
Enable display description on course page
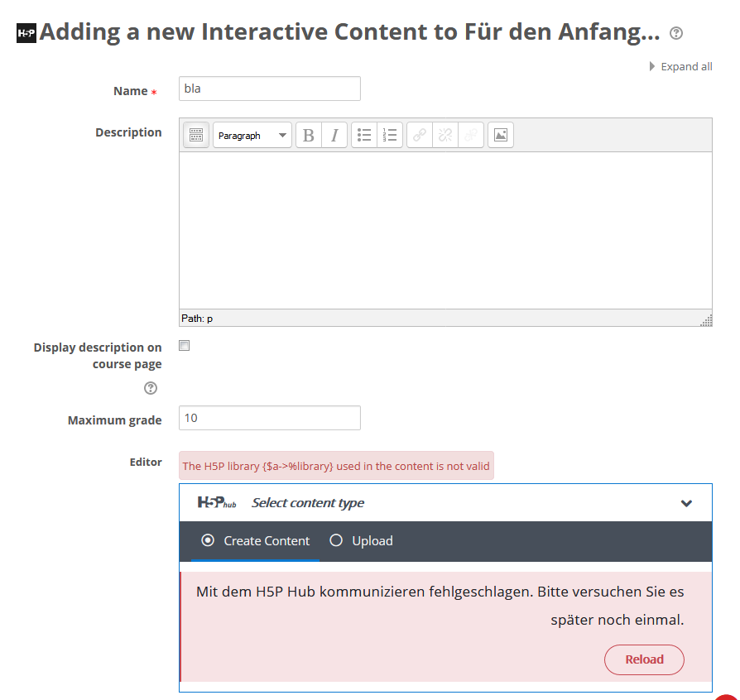[x=185, y=346]
